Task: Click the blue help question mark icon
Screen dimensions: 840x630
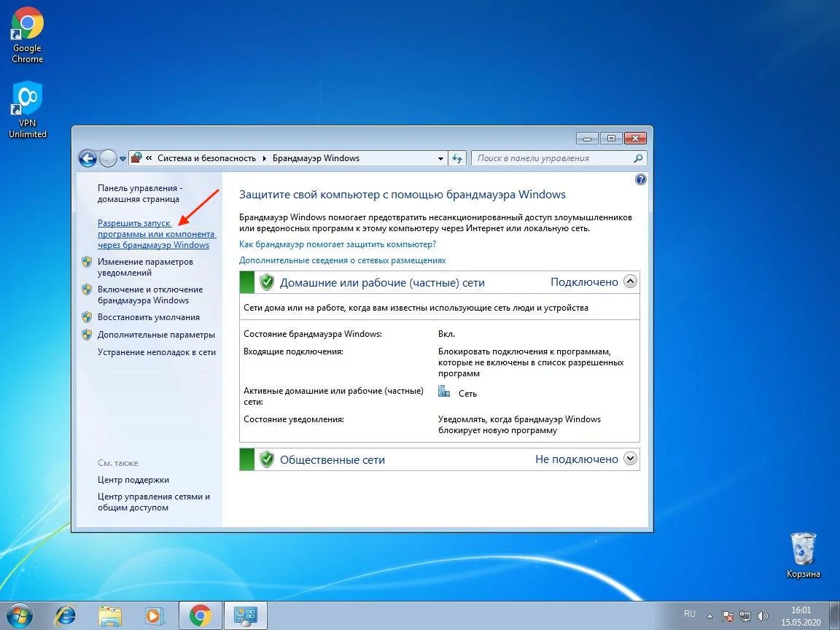Action: coord(641,179)
